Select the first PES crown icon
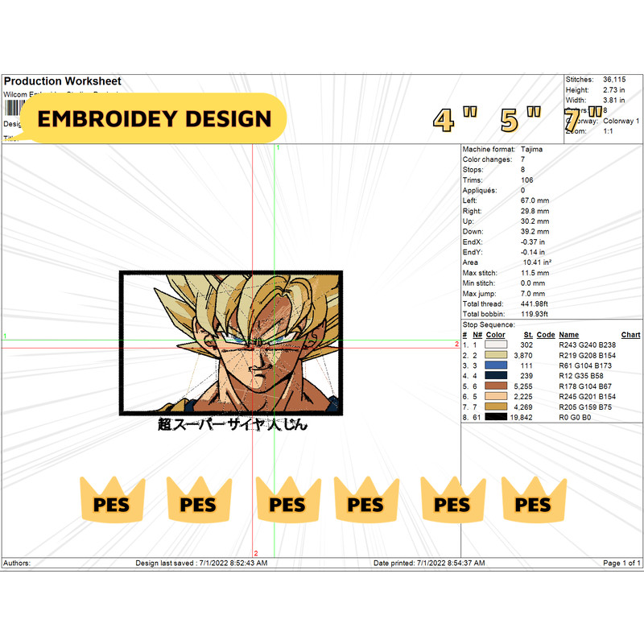This screenshot has width=644, height=644. coord(112,503)
